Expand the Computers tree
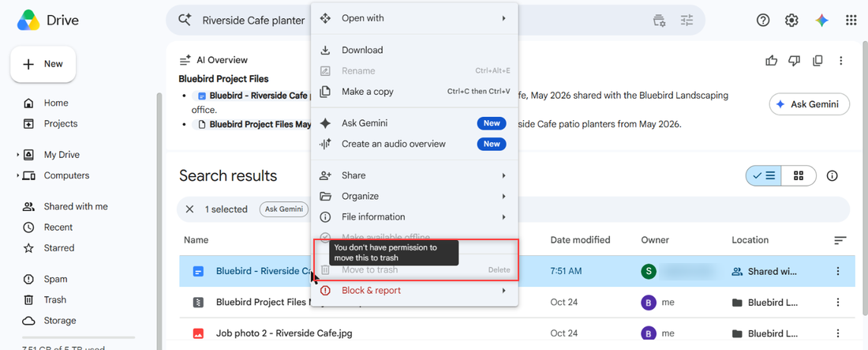868x350 pixels. point(17,176)
